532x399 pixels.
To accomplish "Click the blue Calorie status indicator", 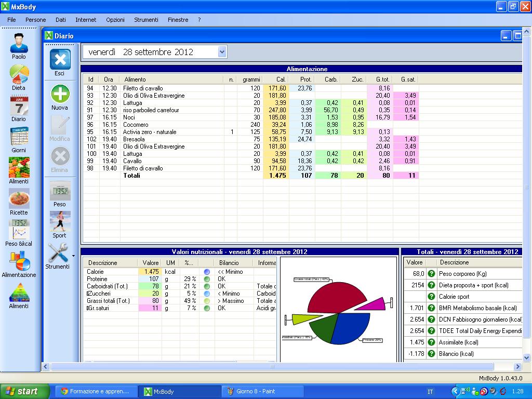I will 207,272.
